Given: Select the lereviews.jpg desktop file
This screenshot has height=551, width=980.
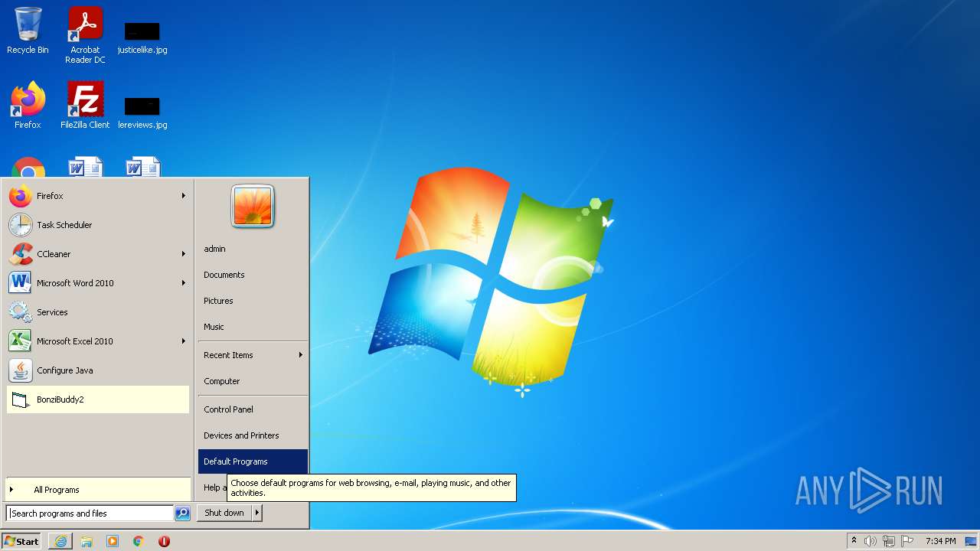Looking at the screenshot, I should coord(142,112).
